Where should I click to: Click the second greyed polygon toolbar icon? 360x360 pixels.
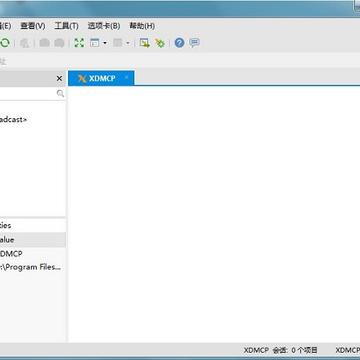coord(59,43)
